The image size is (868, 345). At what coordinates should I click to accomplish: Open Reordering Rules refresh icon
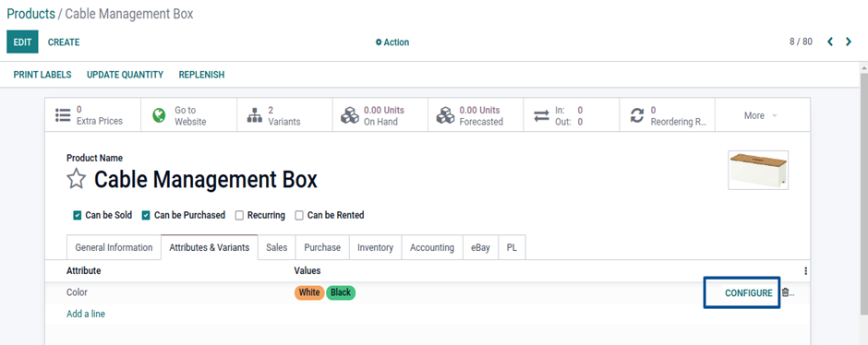tap(637, 115)
